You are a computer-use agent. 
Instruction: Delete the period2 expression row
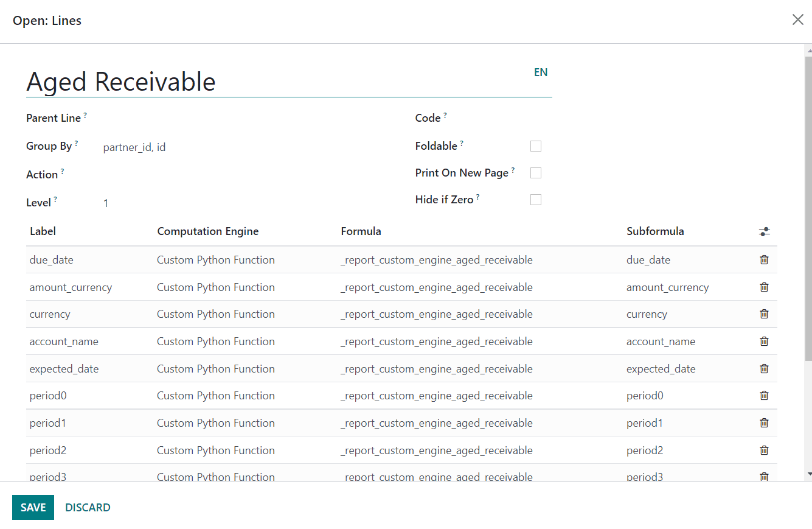[764, 450]
